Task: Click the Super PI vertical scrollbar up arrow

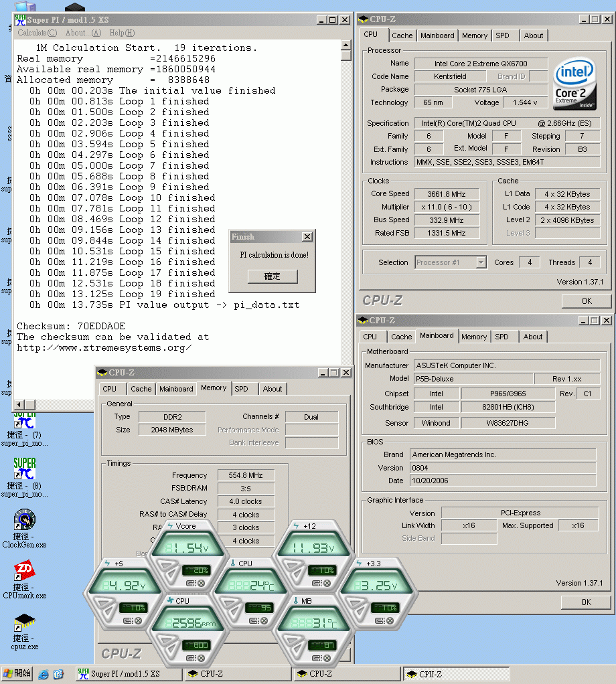Action: pyautogui.click(x=345, y=45)
